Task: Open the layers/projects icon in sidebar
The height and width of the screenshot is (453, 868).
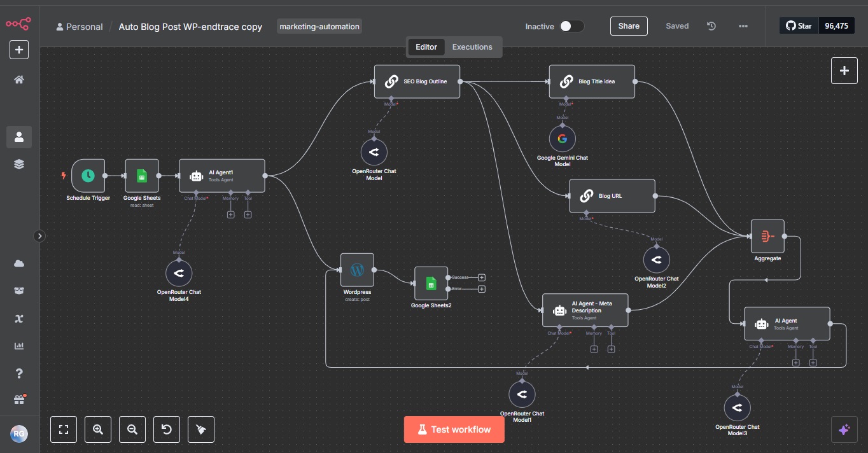Action: pos(19,164)
